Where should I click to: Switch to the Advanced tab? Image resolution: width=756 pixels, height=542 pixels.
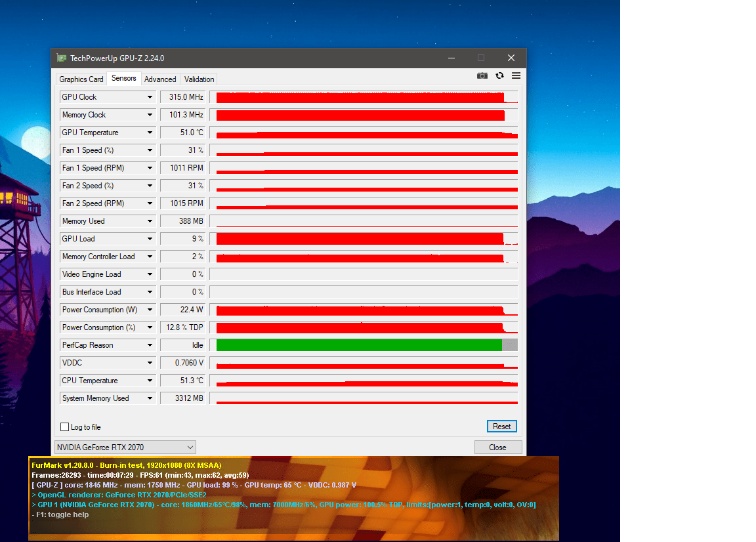click(x=160, y=79)
